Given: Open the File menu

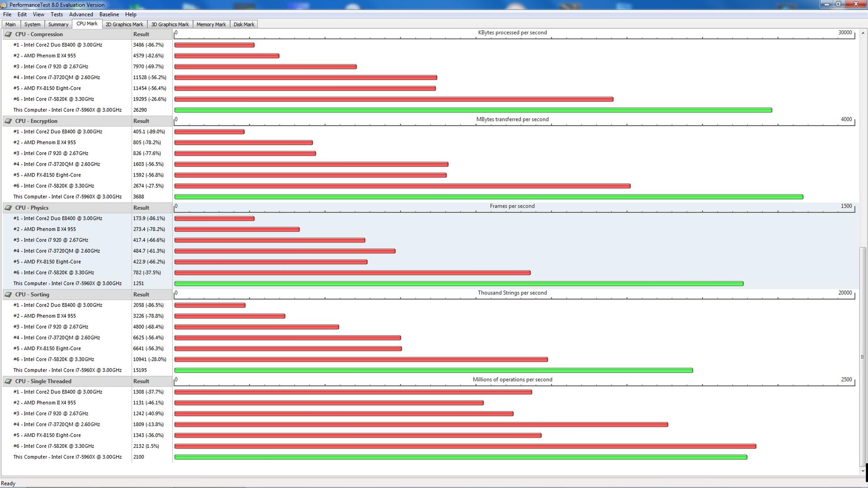Looking at the screenshot, I should [x=7, y=14].
